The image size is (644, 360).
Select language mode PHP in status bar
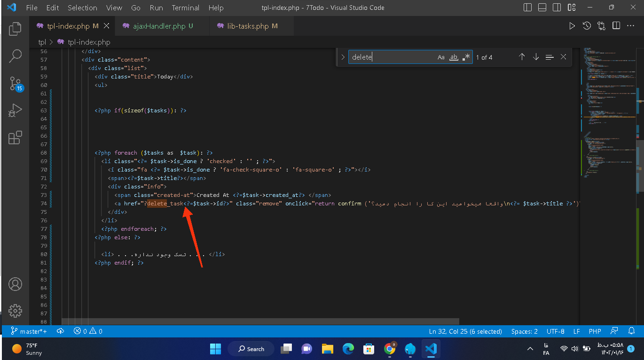(595, 331)
